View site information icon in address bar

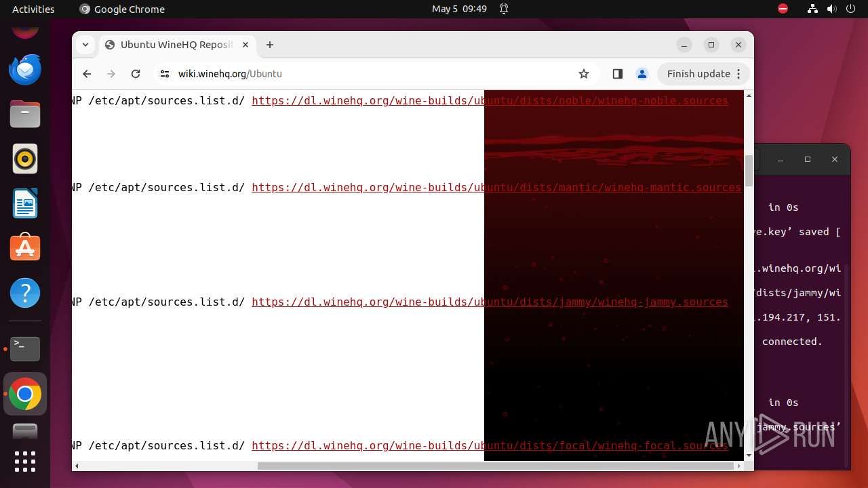point(164,74)
